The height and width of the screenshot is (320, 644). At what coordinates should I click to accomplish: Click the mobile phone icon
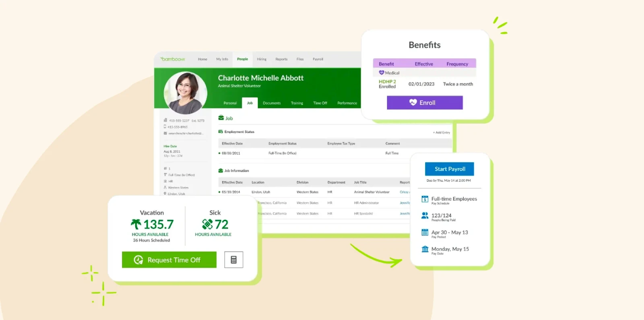click(165, 126)
